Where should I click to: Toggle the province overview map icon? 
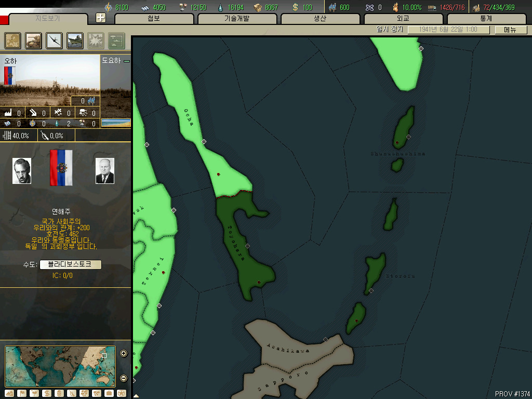tap(12, 41)
